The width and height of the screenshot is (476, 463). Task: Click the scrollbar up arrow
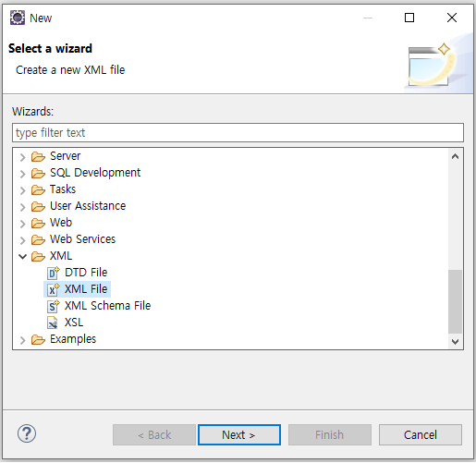455,156
